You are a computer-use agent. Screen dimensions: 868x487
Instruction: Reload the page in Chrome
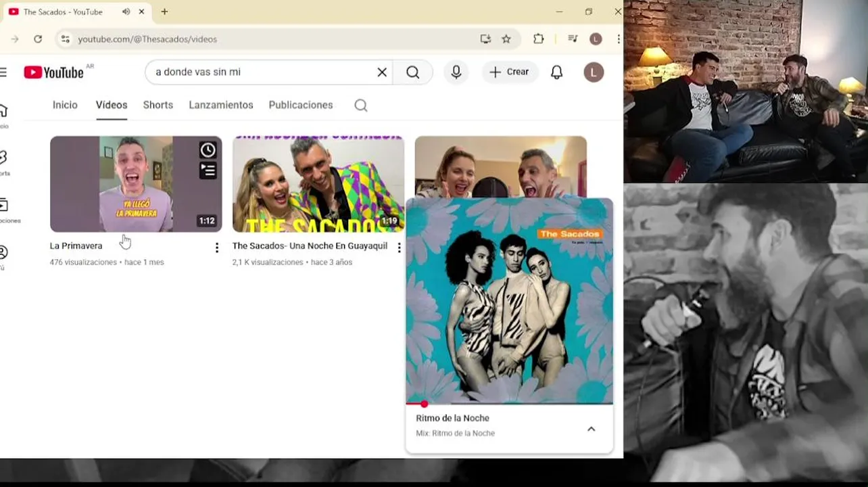[38, 39]
